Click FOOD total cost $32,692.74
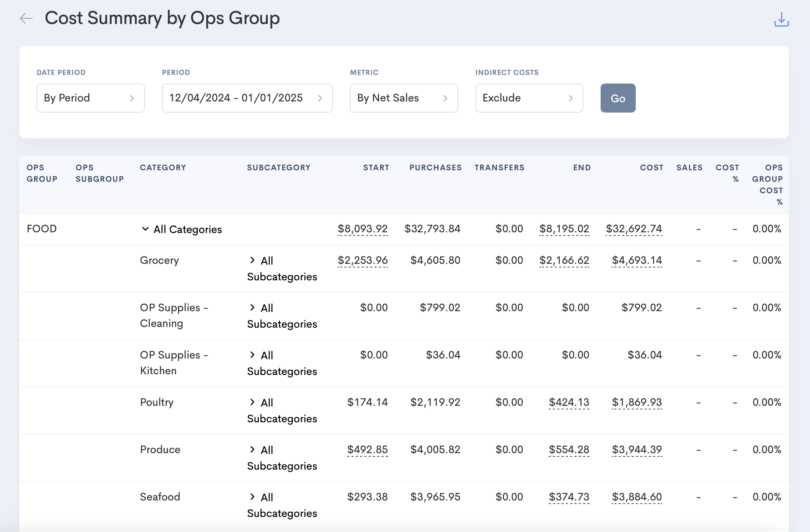 634,229
